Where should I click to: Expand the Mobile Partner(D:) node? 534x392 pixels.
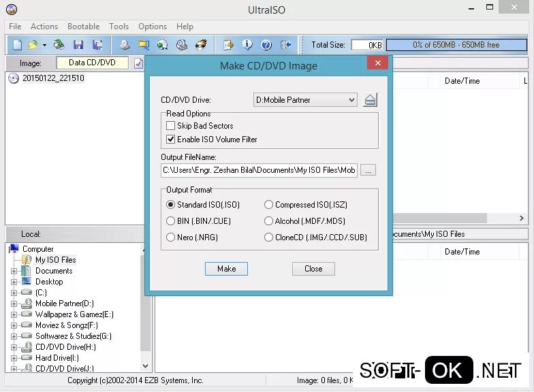(x=14, y=304)
